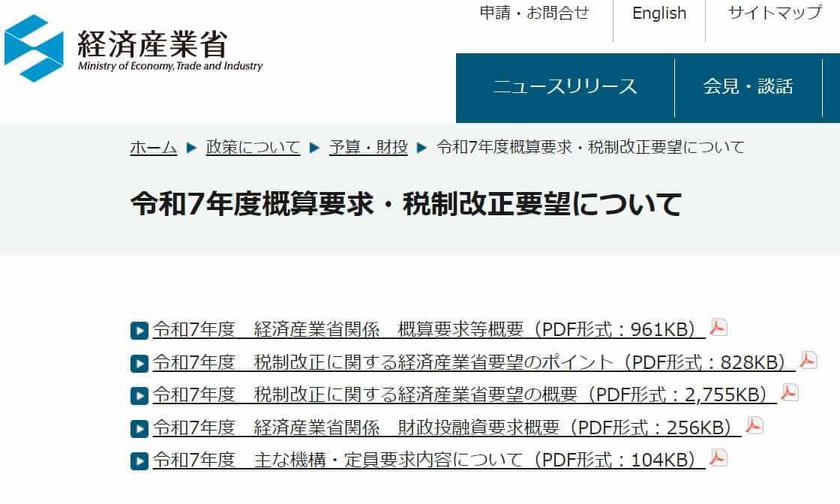840x504 pixels.
Task: Open the ニュースリリース navigation menu
Action: (x=565, y=86)
